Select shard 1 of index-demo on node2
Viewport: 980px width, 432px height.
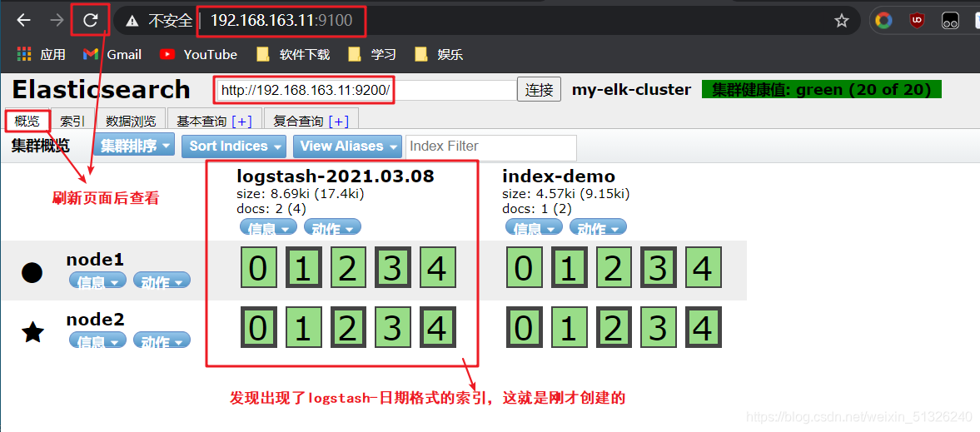(x=570, y=328)
